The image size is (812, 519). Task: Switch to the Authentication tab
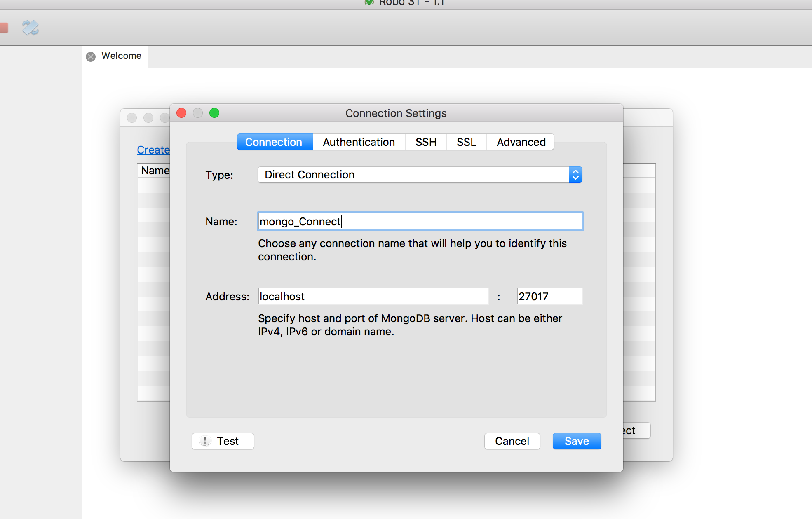tap(359, 142)
